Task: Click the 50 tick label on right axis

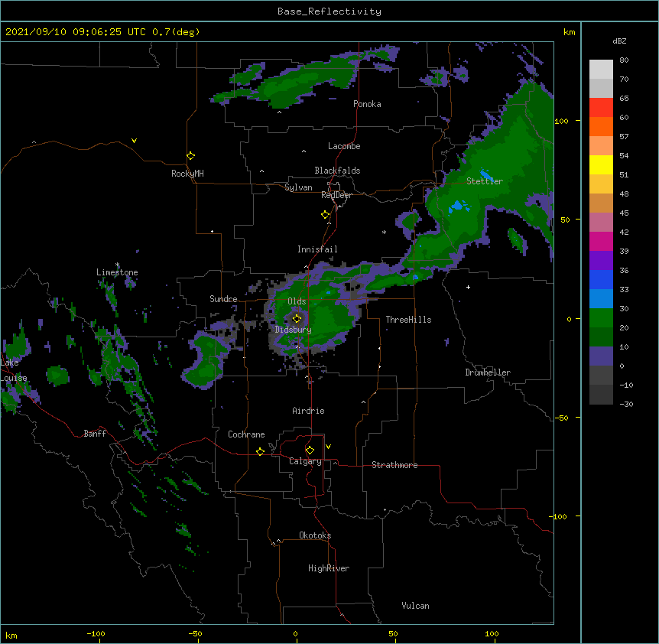Action: tap(565, 220)
